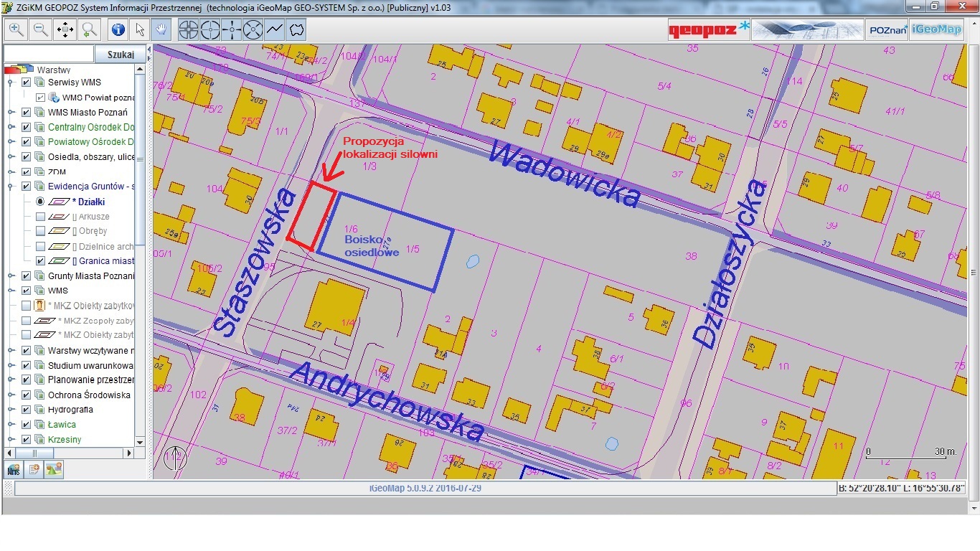Collapse the Ewidencja Gruntów layer group
Screen dimensions: 980x551
point(11,187)
